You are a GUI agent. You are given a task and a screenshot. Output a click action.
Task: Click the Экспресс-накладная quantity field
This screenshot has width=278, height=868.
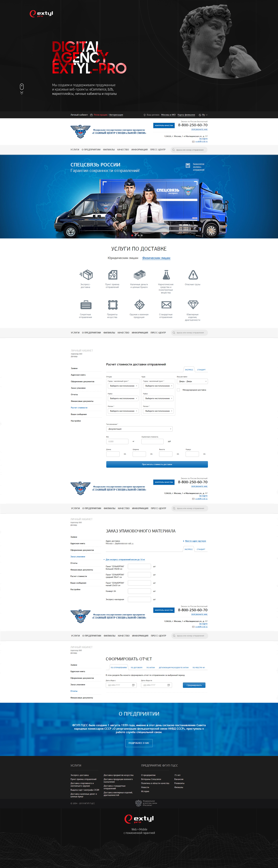[139, 599]
